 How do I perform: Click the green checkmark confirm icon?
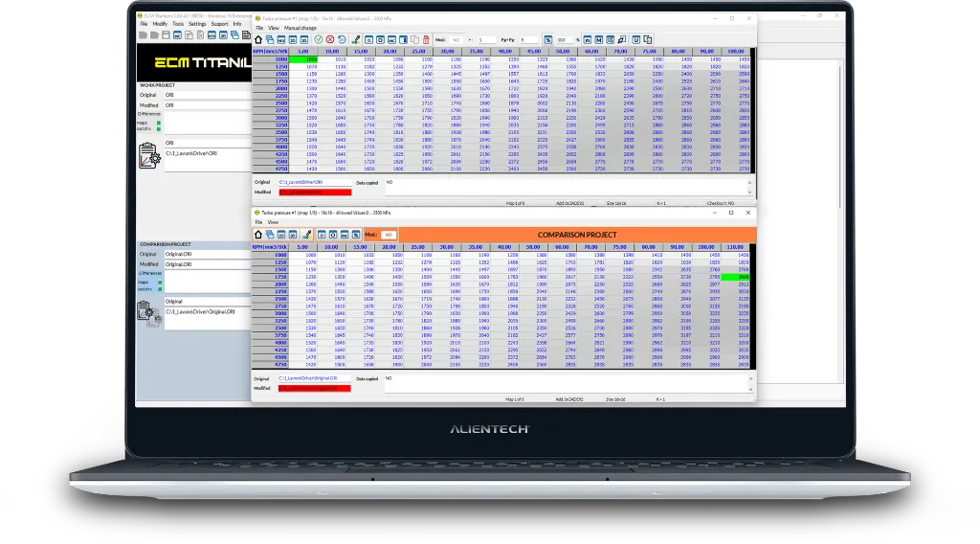pyautogui.click(x=317, y=39)
